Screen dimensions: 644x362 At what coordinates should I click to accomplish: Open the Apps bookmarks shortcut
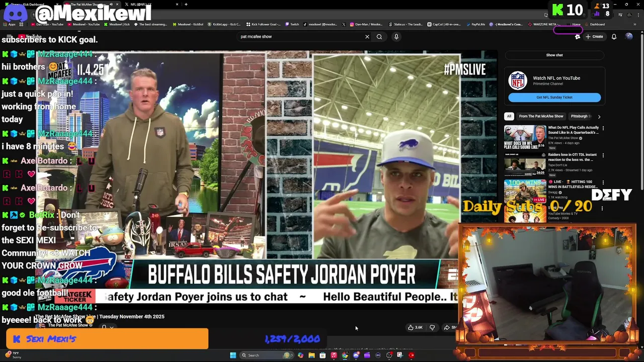click(9, 24)
